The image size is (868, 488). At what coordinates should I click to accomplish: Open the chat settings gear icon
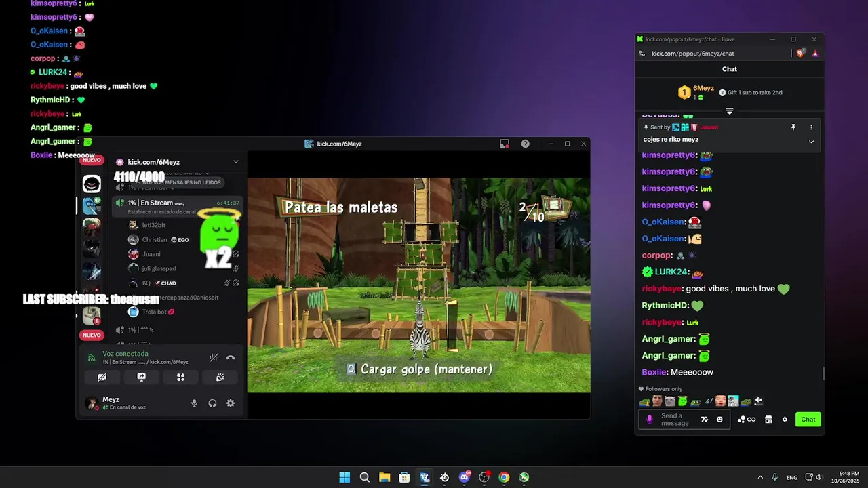[785, 420]
